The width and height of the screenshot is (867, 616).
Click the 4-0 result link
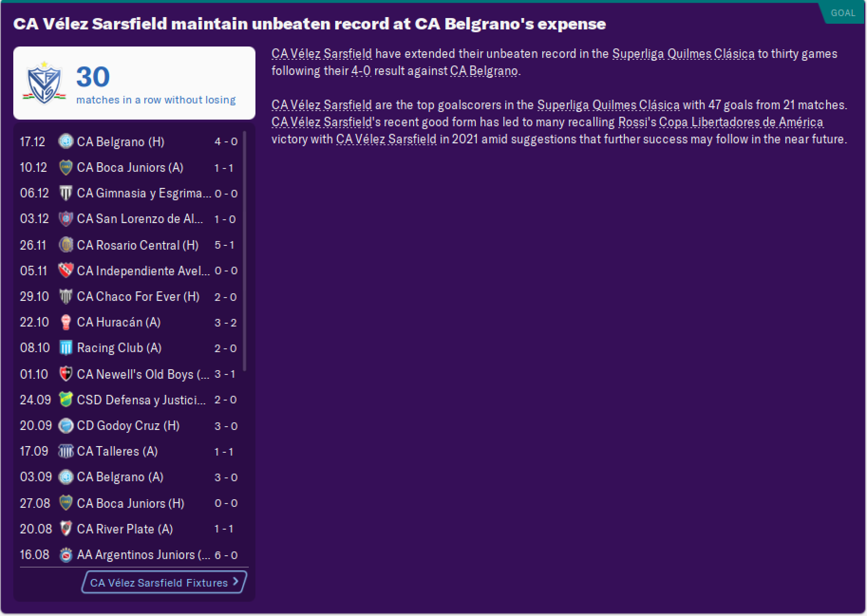click(x=361, y=71)
